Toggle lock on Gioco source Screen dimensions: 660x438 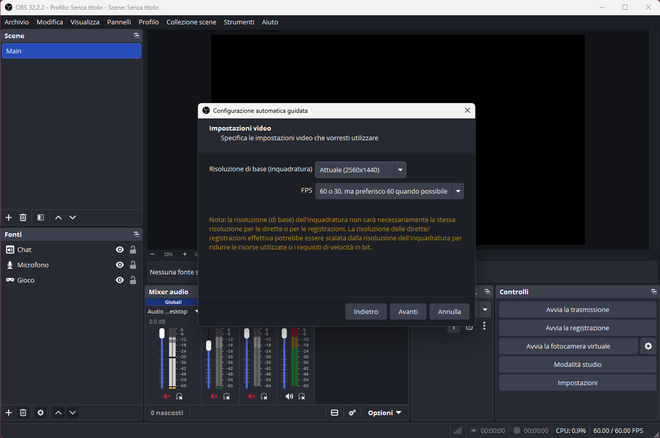point(133,280)
